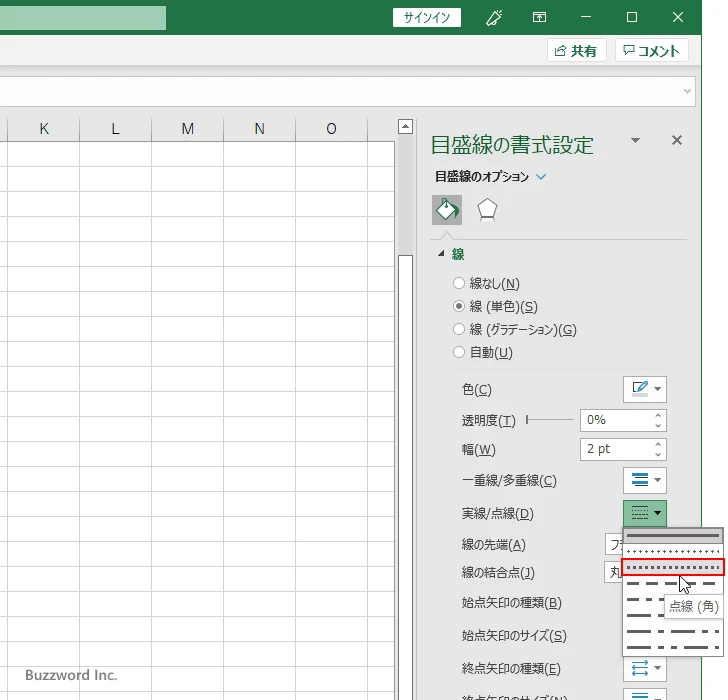Viewport: 728px width, 700px height.
Task: Select the 自動(U) radio button
Action: (x=459, y=352)
